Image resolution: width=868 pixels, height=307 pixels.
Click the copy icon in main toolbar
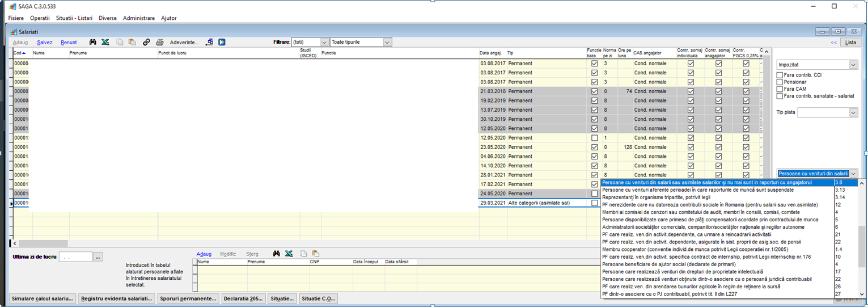[x=120, y=42]
